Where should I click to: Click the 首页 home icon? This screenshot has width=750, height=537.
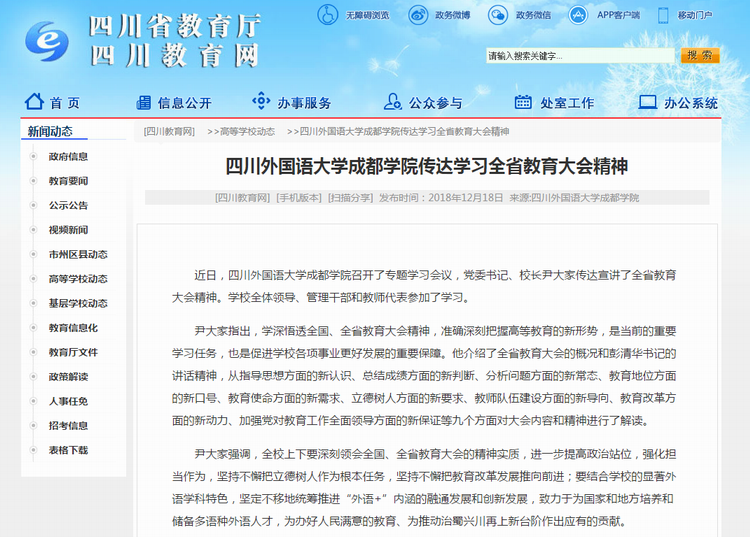[35, 102]
